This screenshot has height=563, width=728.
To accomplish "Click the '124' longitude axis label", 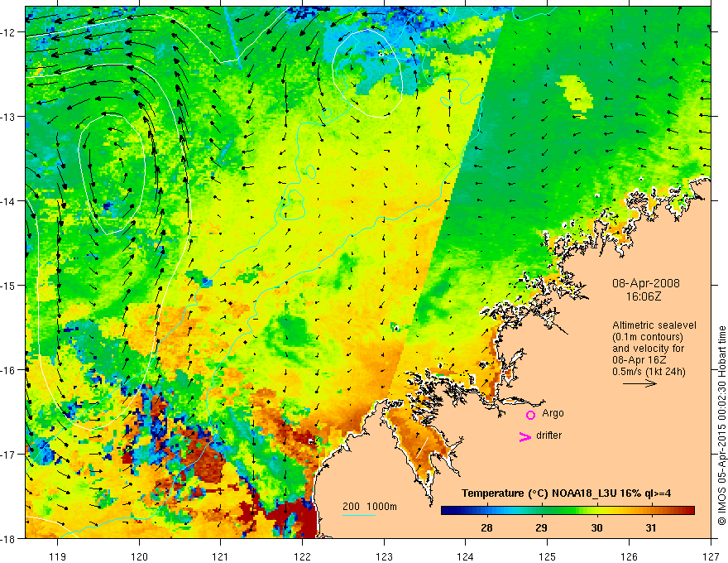I will 466,556.
